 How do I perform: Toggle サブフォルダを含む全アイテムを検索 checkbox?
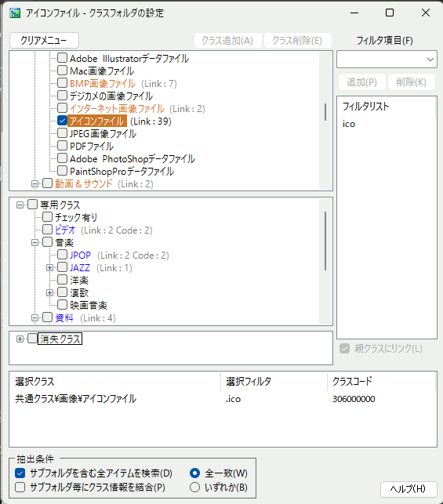[20, 473]
